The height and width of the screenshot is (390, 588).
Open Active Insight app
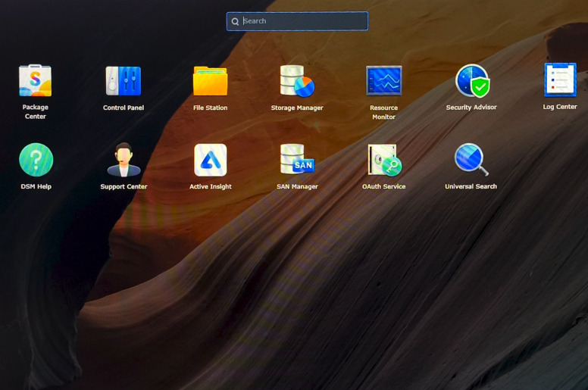(x=211, y=160)
